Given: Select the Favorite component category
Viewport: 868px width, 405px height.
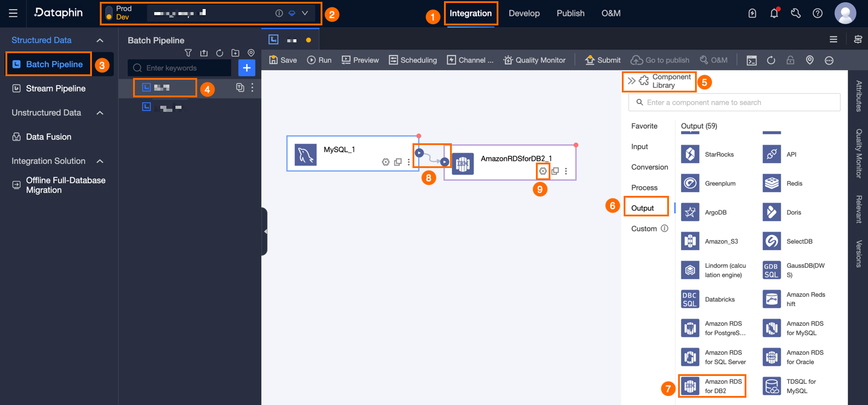Looking at the screenshot, I should pos(644,126).
